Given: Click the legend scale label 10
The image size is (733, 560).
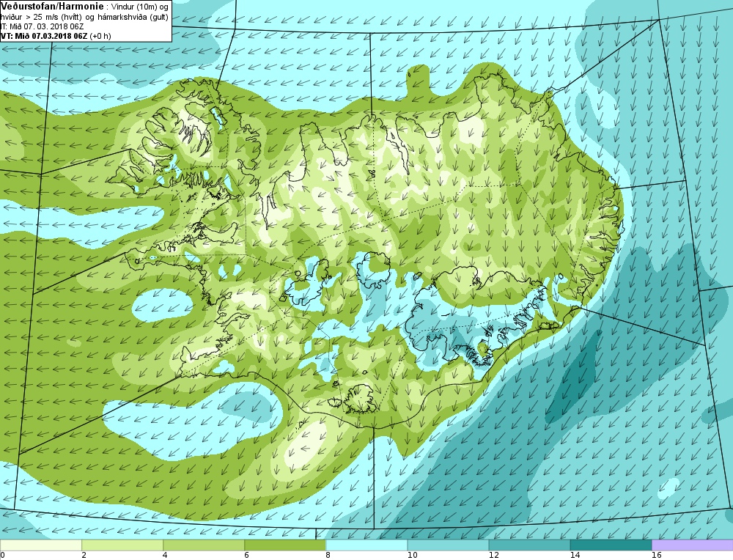Looking at the screenshot, I should pyautogui.click(x=412, y=555).
